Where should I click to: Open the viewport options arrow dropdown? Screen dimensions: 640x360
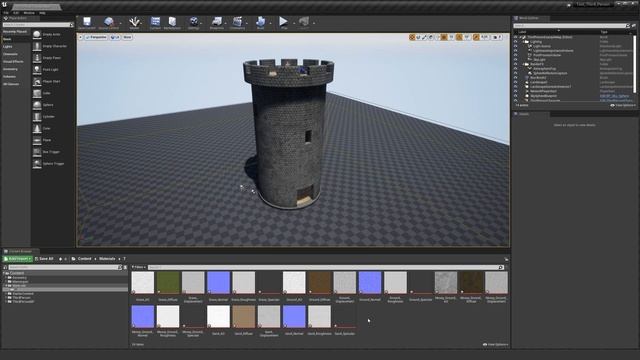point(80,37)
